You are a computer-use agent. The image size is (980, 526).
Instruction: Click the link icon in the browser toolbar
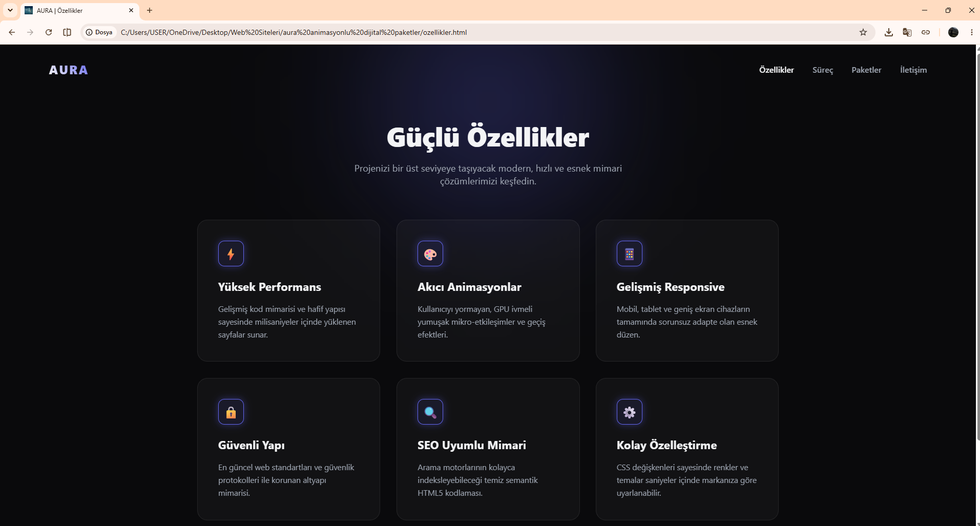click(926, 32)
